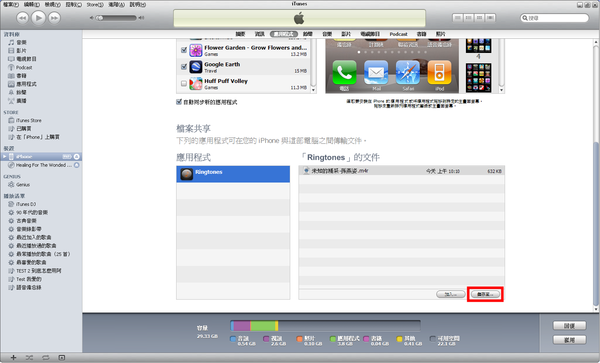
Task: Expand the iPhone device triangle
Action: [x=5, y=156]
